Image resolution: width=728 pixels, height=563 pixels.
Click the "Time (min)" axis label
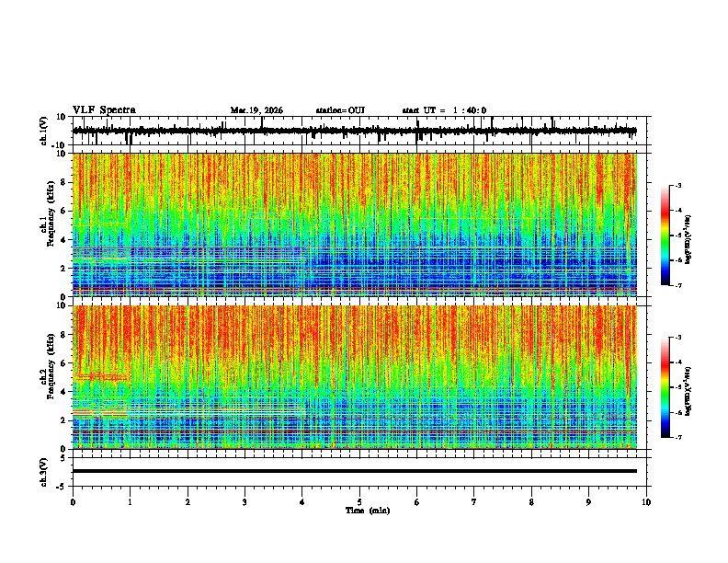tap(368, 511)
